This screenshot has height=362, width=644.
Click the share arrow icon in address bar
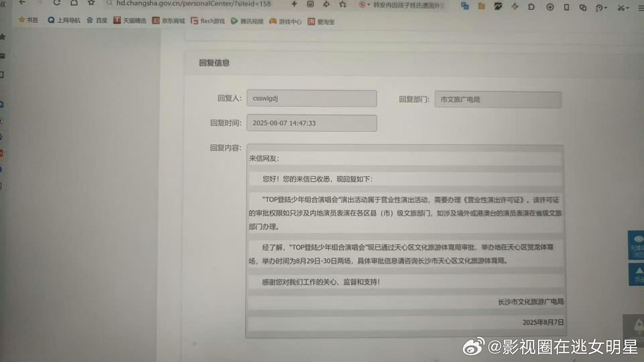[326, 4]
